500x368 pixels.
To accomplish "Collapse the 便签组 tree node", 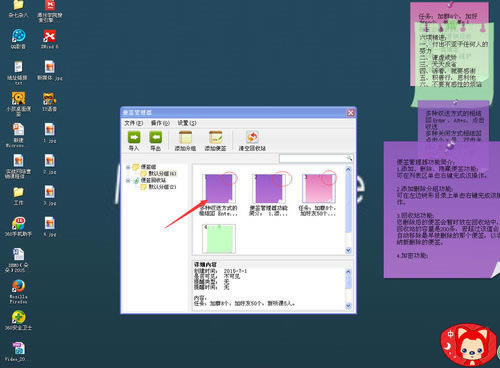I will pyautogui.click(x=128, y=167).
